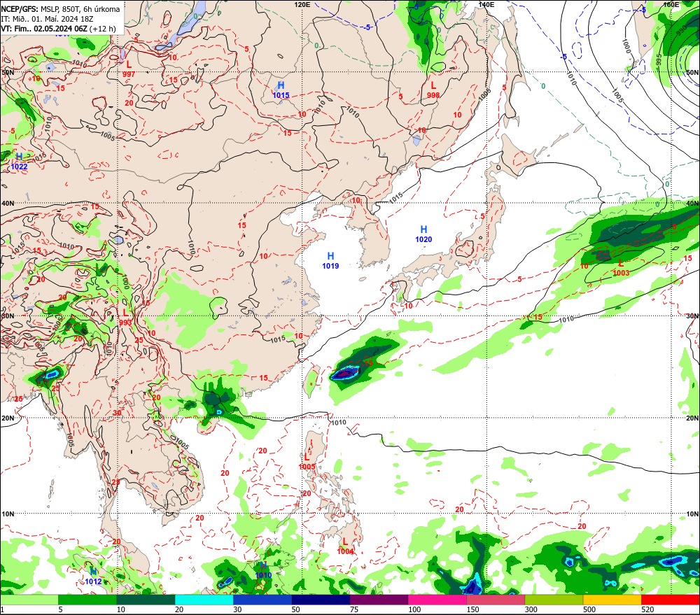Click the H 1012 high near Sumatra

[x=93, y=577]
